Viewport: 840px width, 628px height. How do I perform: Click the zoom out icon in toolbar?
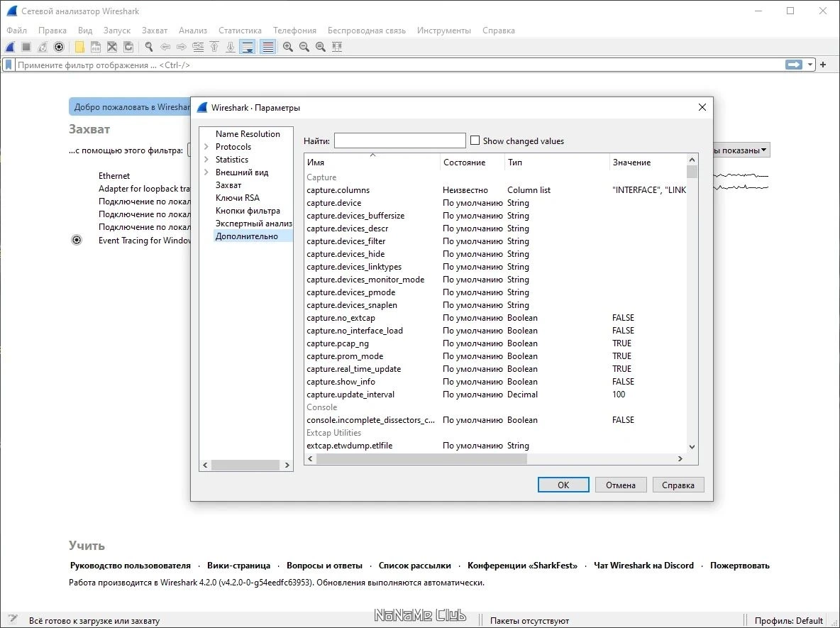[304, 47]
